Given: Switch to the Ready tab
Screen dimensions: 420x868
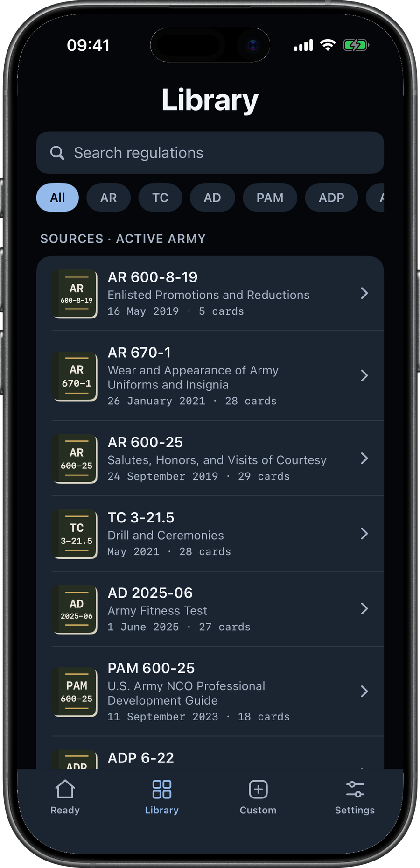Looking at the screenshot, I should [x=65, y=797].
